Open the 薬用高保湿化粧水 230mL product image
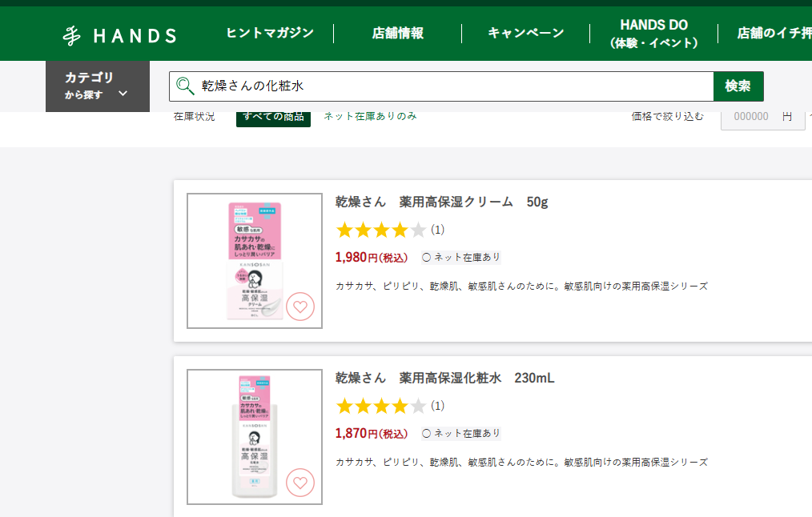 pyautogui.click(x=255, y=437)
